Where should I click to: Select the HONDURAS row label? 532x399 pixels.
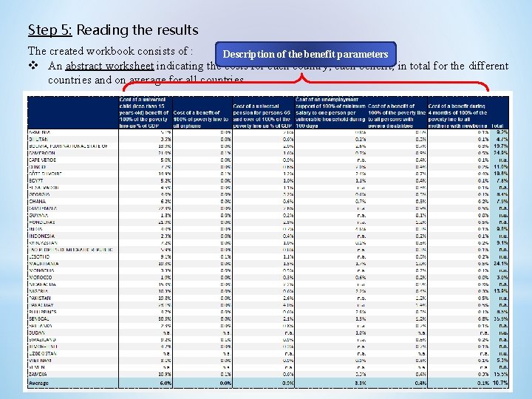[41, 222]
